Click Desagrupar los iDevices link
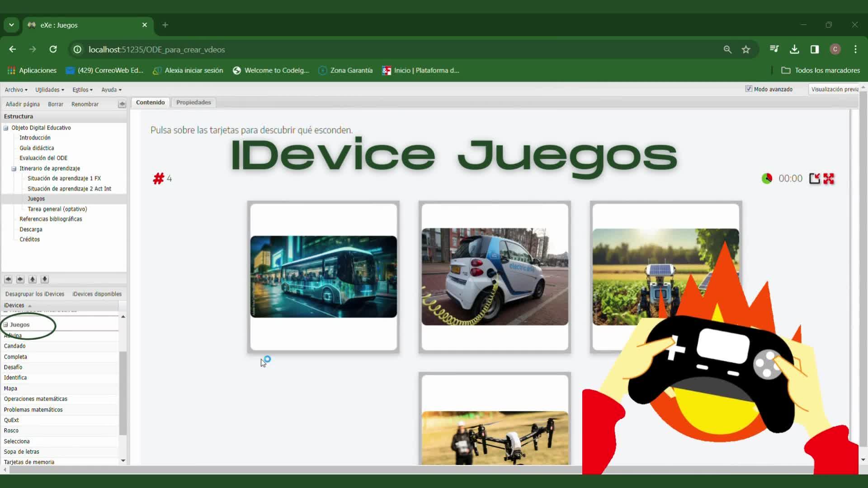This screenshot has width=868, height=488. pos(35,294)
